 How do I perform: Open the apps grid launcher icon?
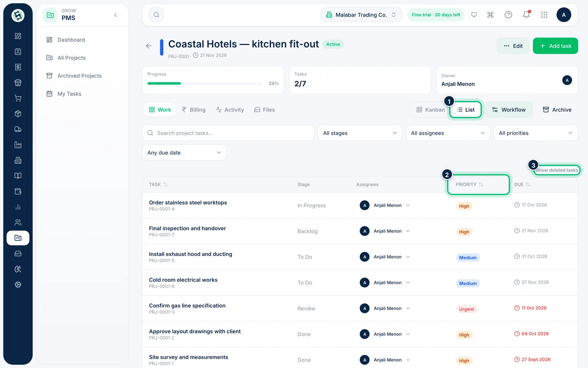point(544,15)
